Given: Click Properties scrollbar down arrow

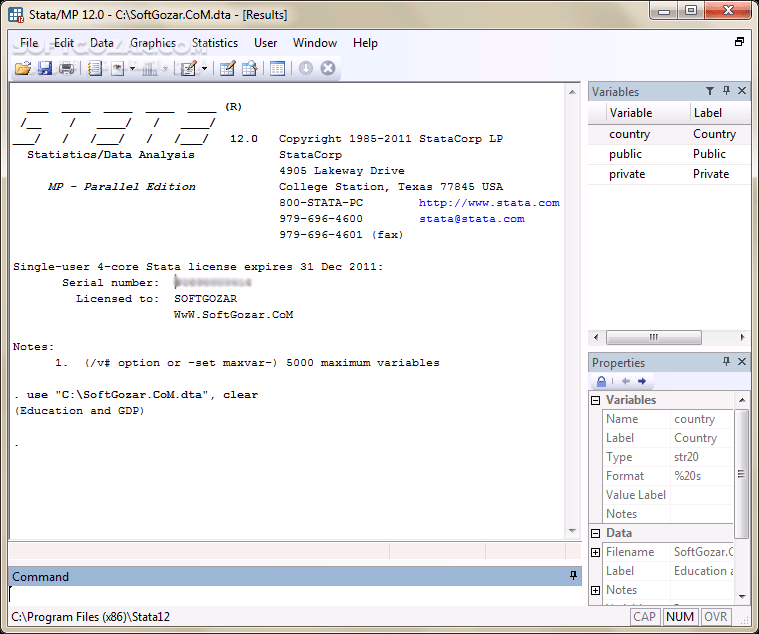Looking at the screenshot, I should (x=742, y=597).
